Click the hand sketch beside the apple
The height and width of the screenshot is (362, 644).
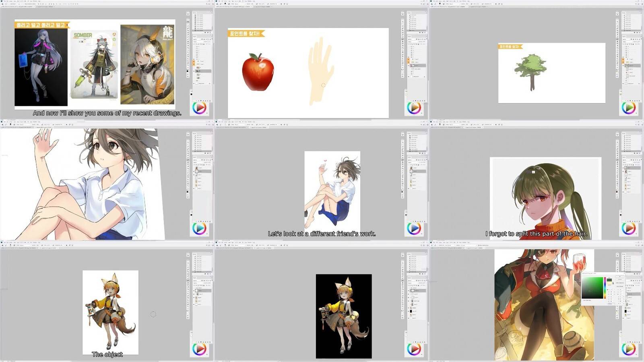pyautogui.click(x=321, y=71)
